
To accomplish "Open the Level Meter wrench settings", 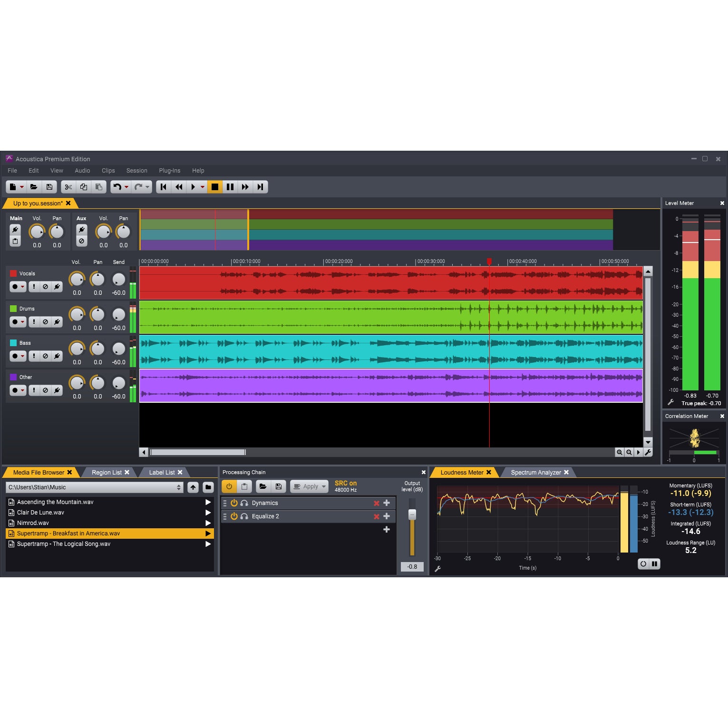I will tap(671, 402).
